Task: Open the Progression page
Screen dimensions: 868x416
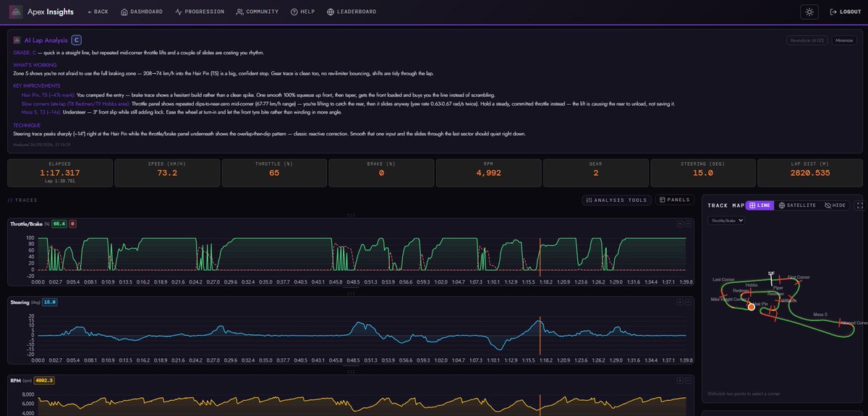Action: pyautogui.click(x=200, y=12)
